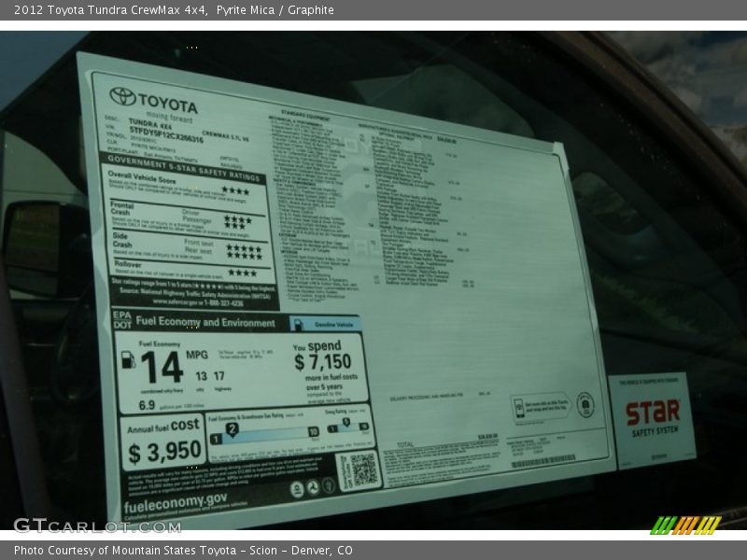The width and height of the screenshot is (747, 560).
Task: Click the Gasoline Vehicle pump icon
Action: coord(298,324)
